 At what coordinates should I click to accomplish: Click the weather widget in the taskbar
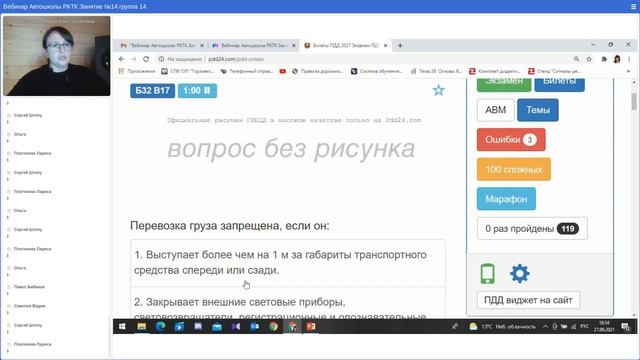click(x=502, y=327)
